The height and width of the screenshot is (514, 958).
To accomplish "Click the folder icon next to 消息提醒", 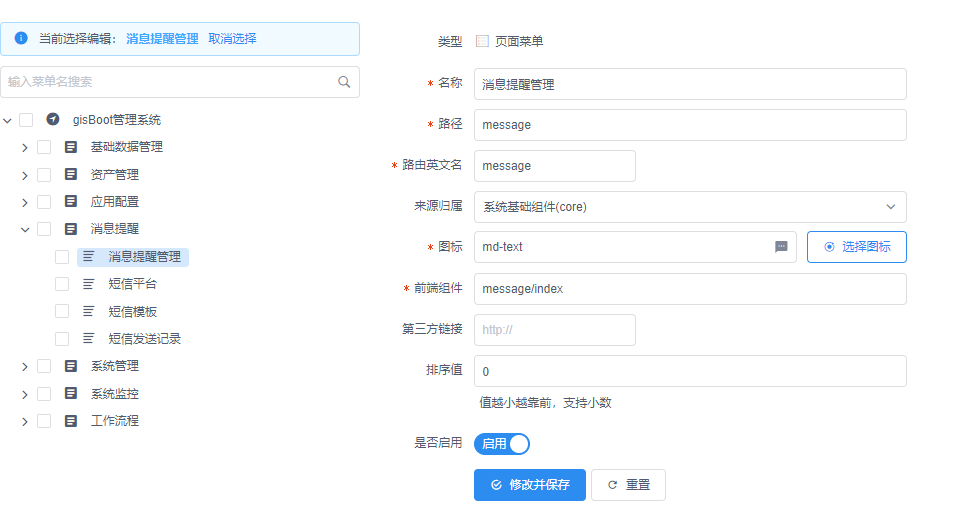I will [x=71, y=229].
